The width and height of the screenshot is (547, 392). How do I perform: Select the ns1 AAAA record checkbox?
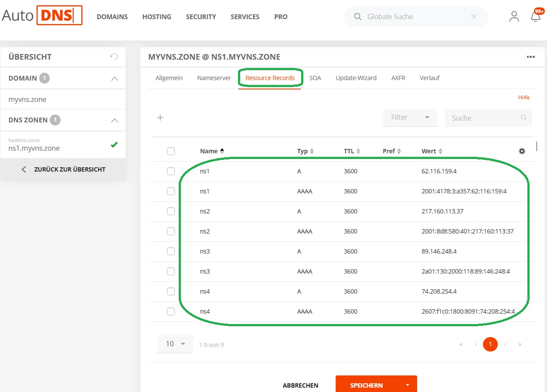point(171,191)
